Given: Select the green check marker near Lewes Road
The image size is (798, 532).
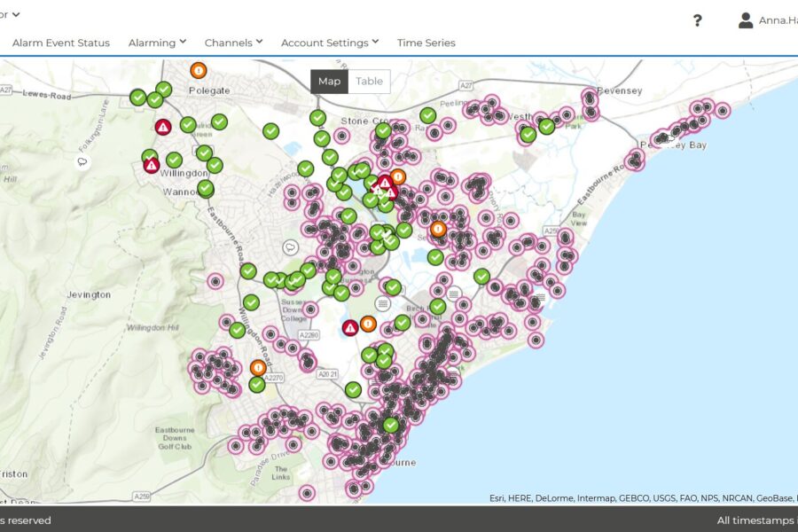Looking at the screenshot, I should 138,98.
